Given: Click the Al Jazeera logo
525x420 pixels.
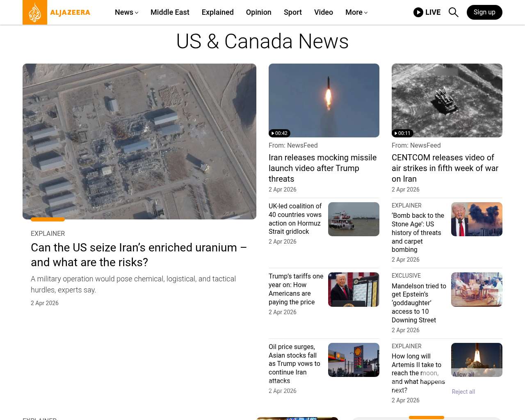Looking at the screenshot, I should [57, 12].
